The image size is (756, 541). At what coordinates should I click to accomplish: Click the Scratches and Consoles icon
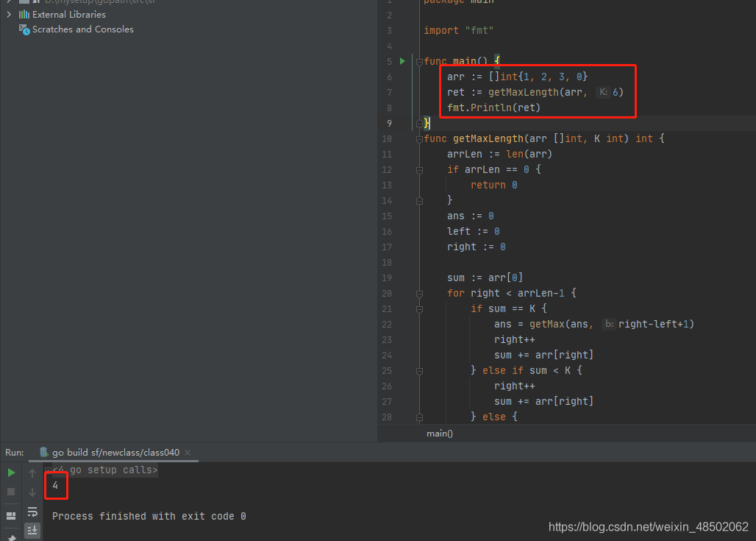click(24, 30)
